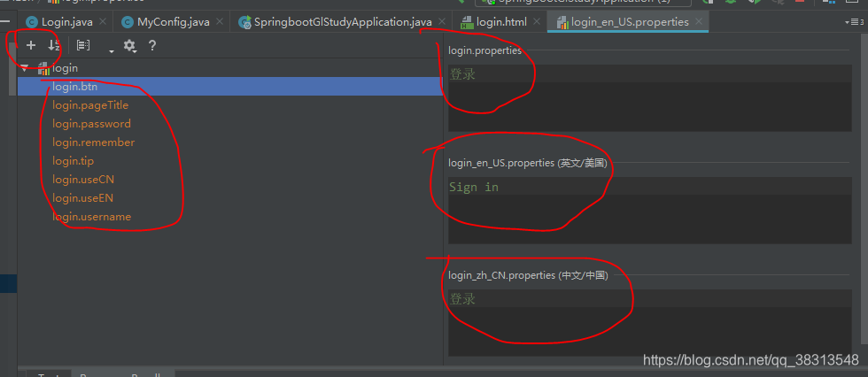Close the MyConfig.java tab
Viewport: 868px width, 377px height.
(x=220, y=22)
